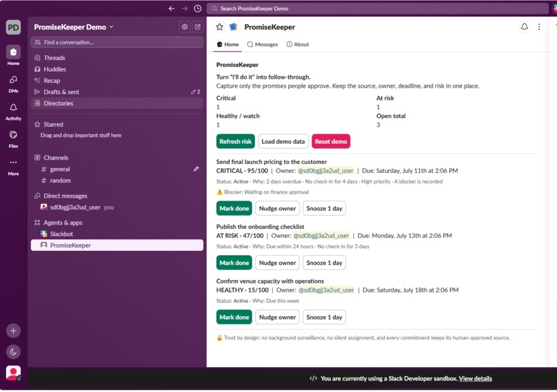Open Huddles in the sidebar
The height and width of the screenshot is (392, 557).
(117, 69)
